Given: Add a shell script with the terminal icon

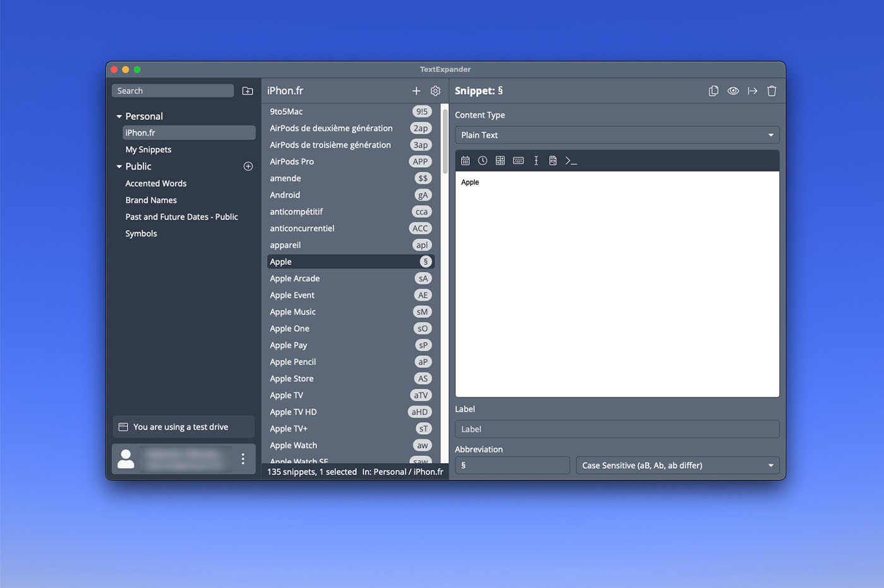Looking at the screenshot, I should pos(570,160).
